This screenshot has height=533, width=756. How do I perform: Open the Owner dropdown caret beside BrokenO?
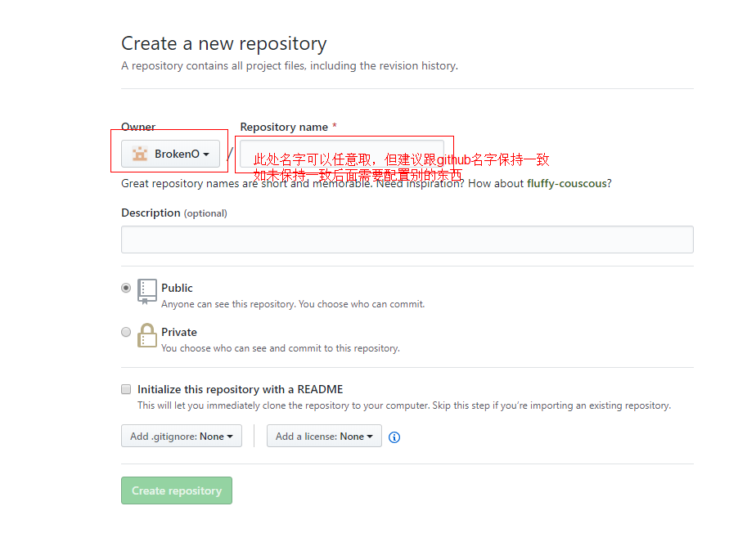pyautogui.click(x=206, y=155)
